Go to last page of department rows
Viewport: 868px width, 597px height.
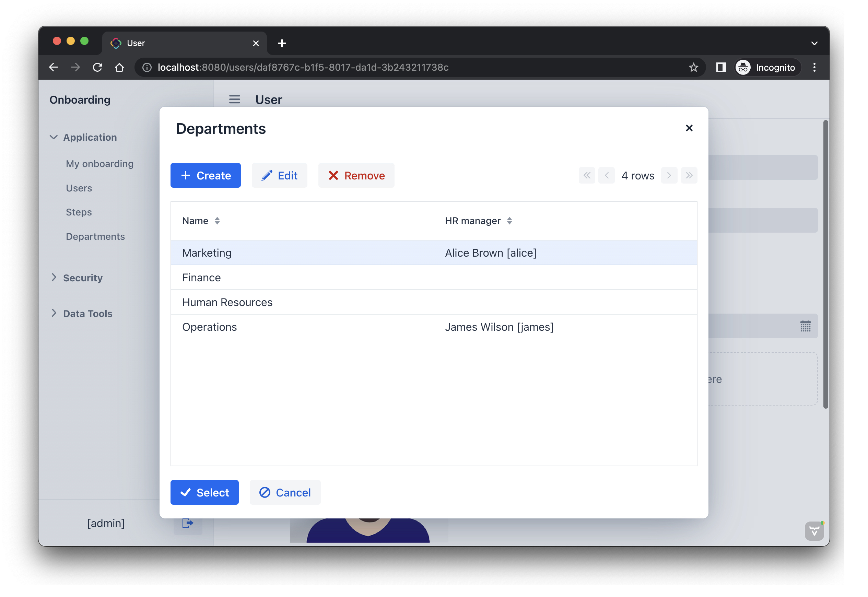689,175
